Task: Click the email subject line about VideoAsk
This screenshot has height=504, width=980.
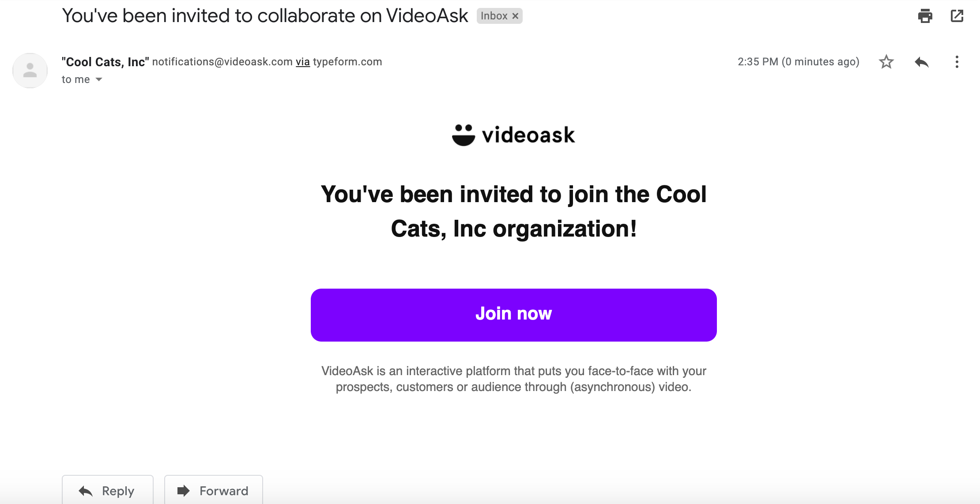Action: point(265,16)
